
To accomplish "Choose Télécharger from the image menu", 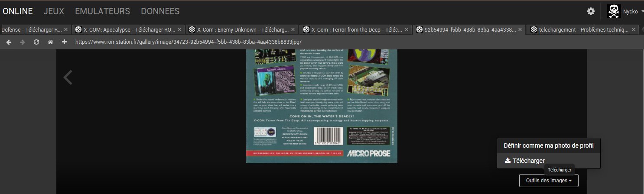I will [528, 161].
